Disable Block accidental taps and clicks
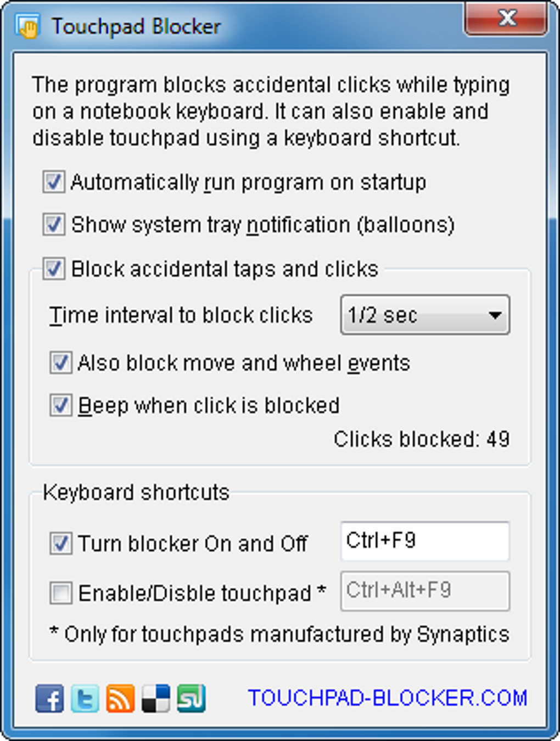This screenshot has width=560, height=741. coord(54,269)
